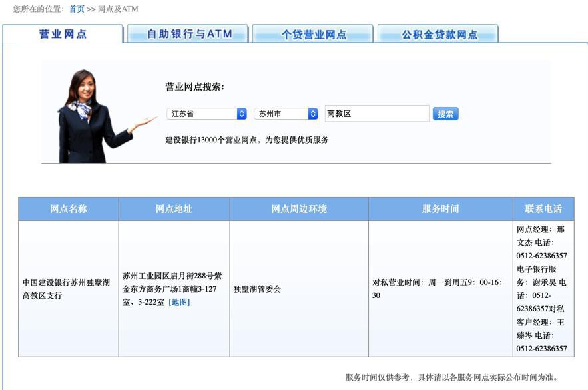The width and height of the screenshot is (588, 390).
Task: Click the 网点及ATM breadcrumb text
Action: click(118, 9)
